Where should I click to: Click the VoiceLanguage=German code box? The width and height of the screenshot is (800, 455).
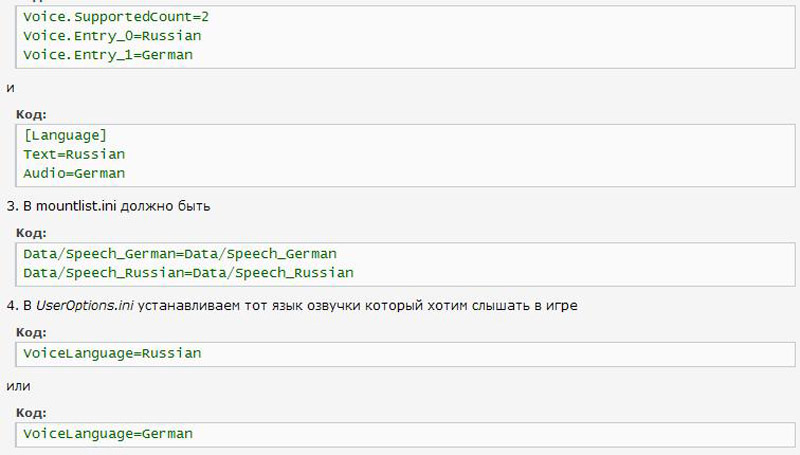tap(405, 434)
